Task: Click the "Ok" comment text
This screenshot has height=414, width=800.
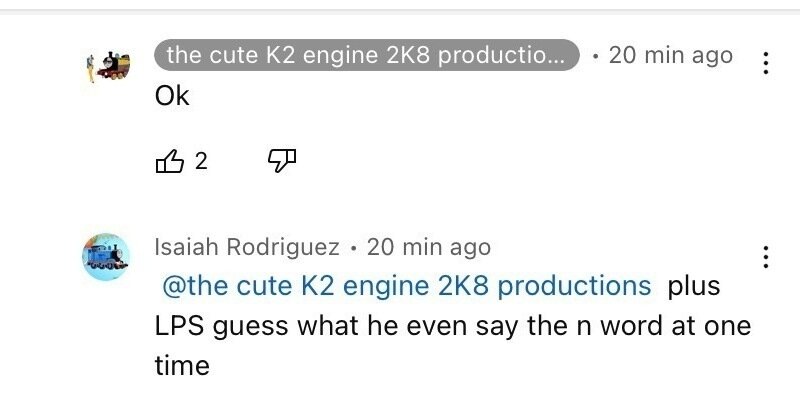Action: tap(172, 97)
